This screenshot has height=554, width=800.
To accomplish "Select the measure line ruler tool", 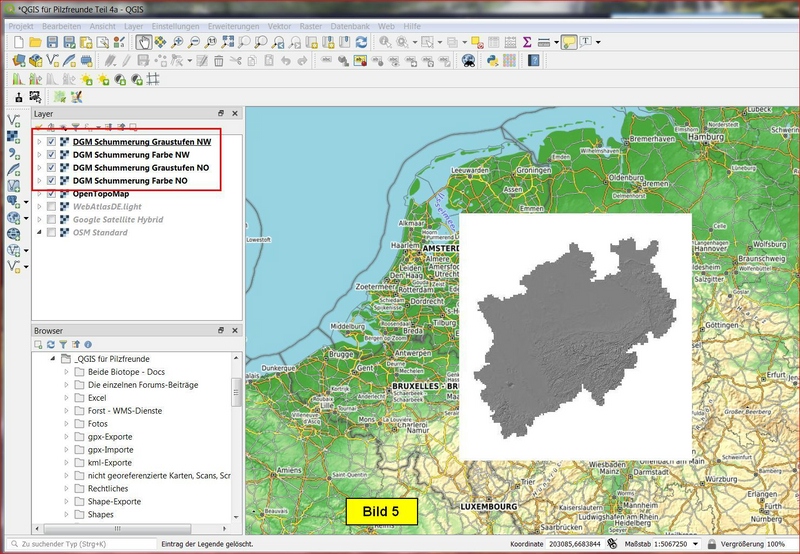I will (x=544, y=42).
